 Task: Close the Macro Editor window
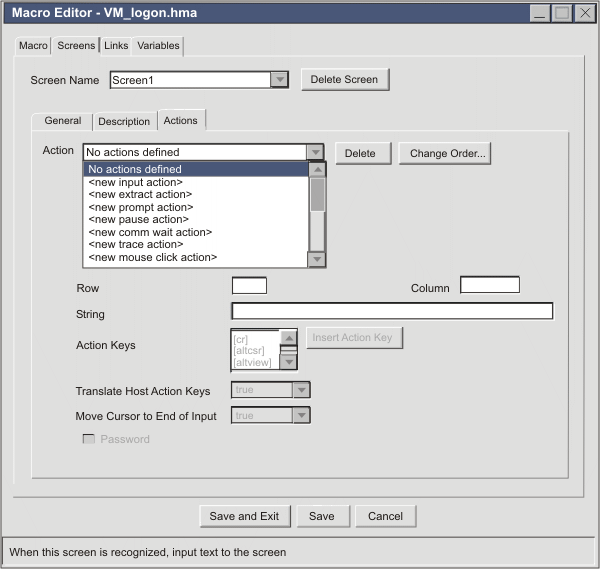[x=585, y=13]
